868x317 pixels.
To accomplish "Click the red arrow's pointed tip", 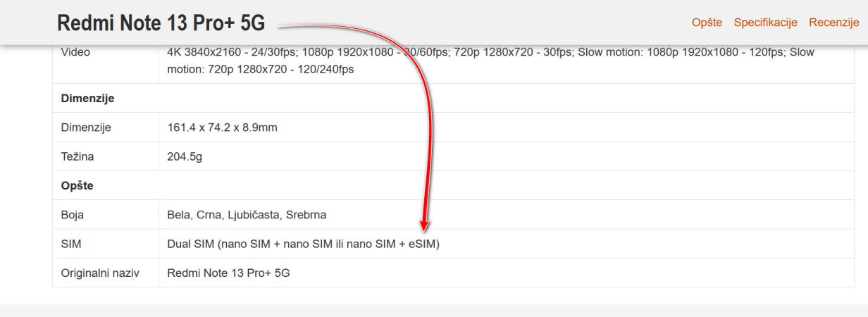I will [424, 230].
